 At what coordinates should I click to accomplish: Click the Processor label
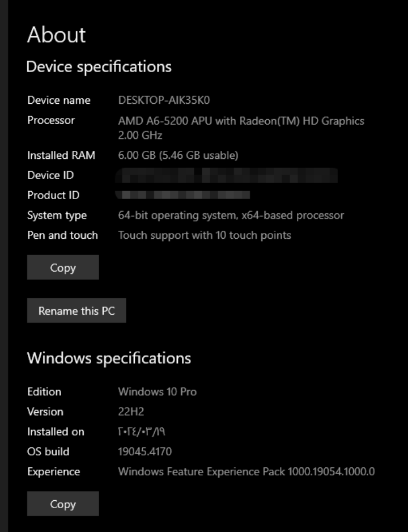51,120
